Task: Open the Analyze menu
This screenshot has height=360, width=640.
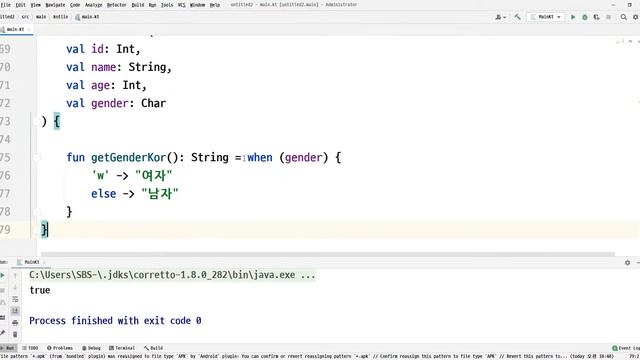Action: click(93, 5)
